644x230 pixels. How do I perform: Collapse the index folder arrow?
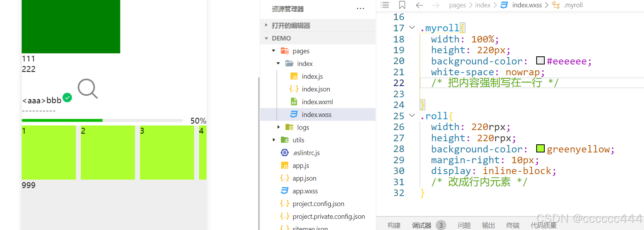[278, 64]
